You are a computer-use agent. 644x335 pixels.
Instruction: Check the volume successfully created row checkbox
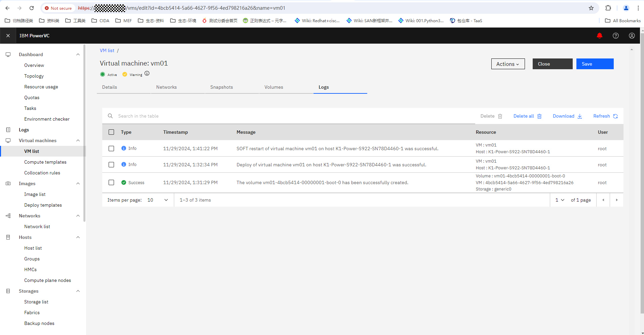111,182
